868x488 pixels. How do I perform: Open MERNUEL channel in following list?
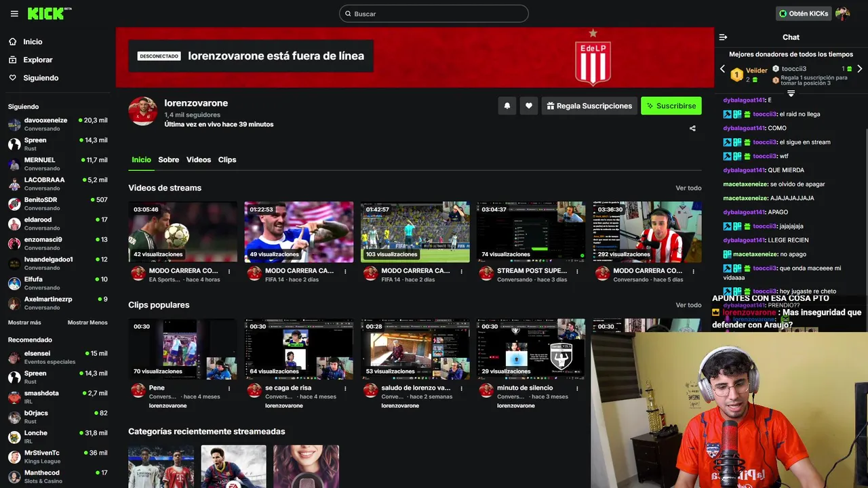point(58,164)
